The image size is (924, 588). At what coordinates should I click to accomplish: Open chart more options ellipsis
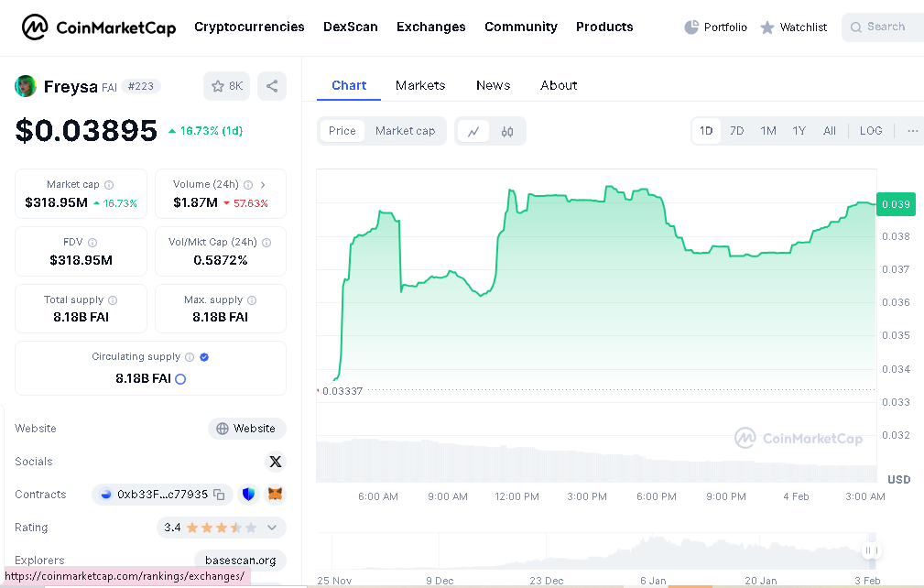(912, 131)
